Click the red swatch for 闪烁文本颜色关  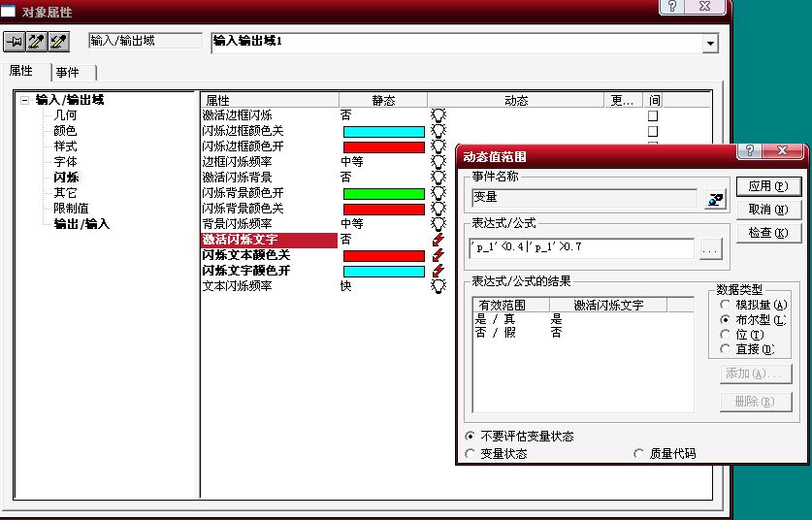coord(384,256)
